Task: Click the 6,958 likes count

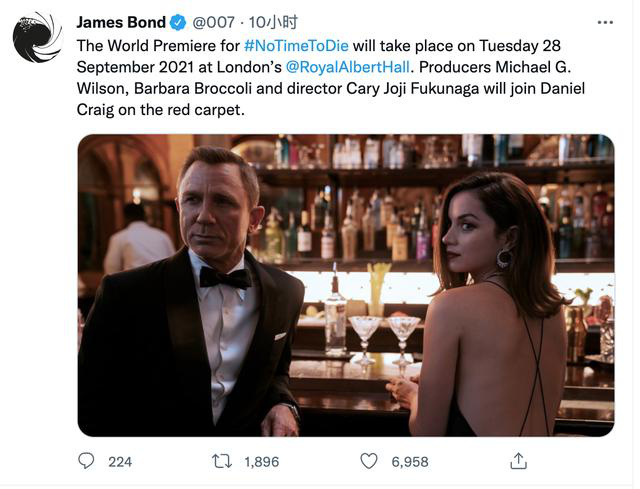Action: coord(409,462)
